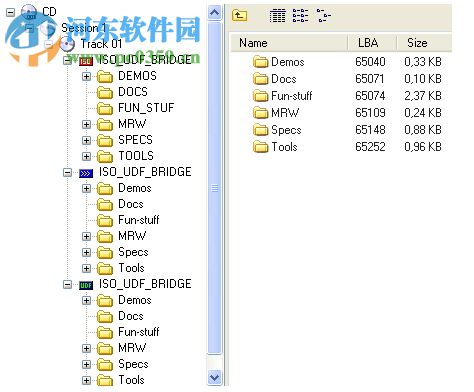Click the blue >>> file system icon

(x=86, y=173)
